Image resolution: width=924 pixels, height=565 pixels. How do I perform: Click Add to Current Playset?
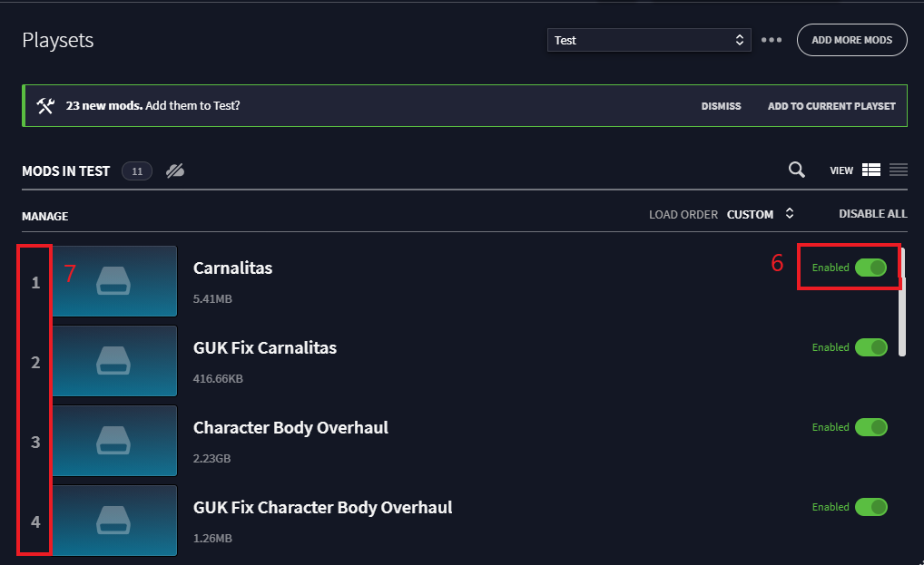(x=831, y=106)
